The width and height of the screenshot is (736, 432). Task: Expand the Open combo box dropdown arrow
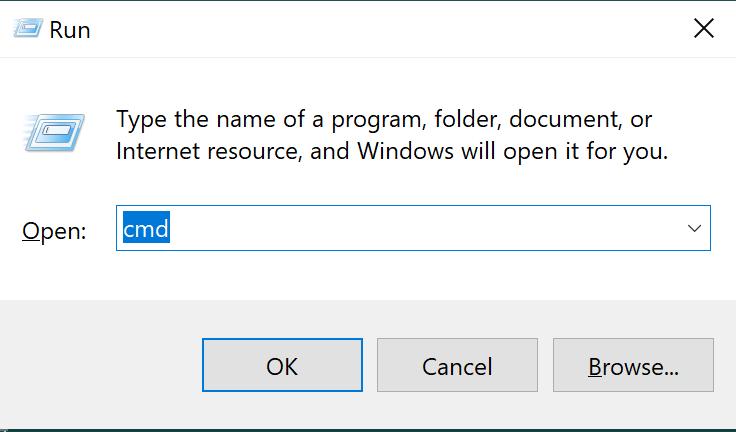click(694, 229)
